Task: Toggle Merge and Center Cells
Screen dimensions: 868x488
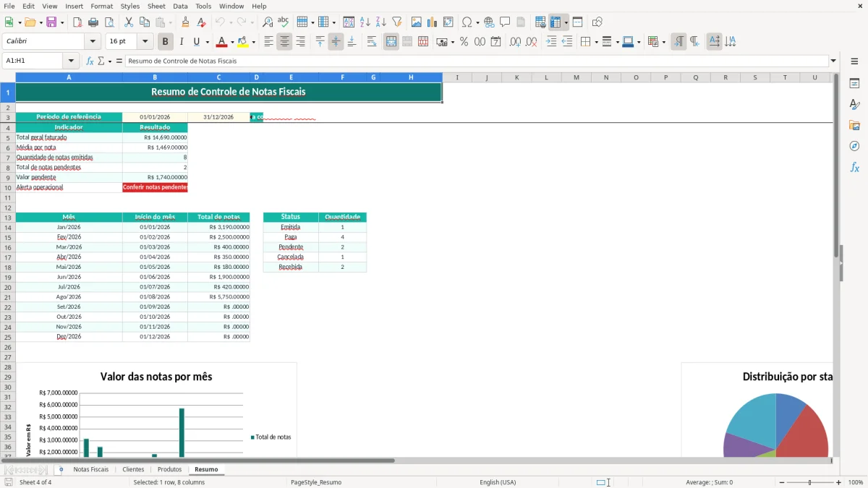Action: [x=391, y=42]
